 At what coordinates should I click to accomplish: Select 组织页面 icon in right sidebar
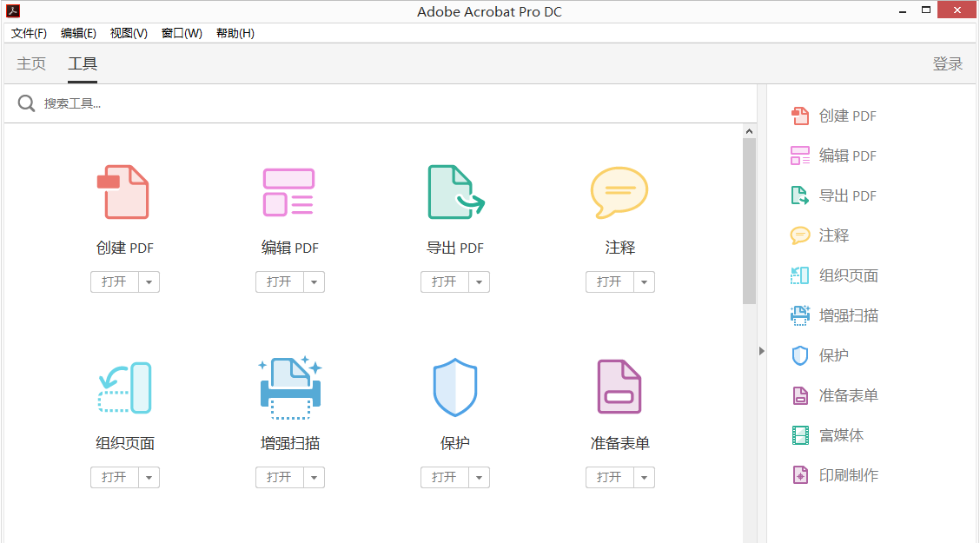(800, 275)
